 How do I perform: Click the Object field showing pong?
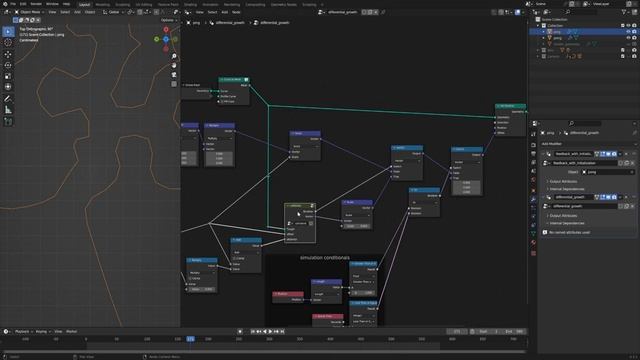pos(608,172)
